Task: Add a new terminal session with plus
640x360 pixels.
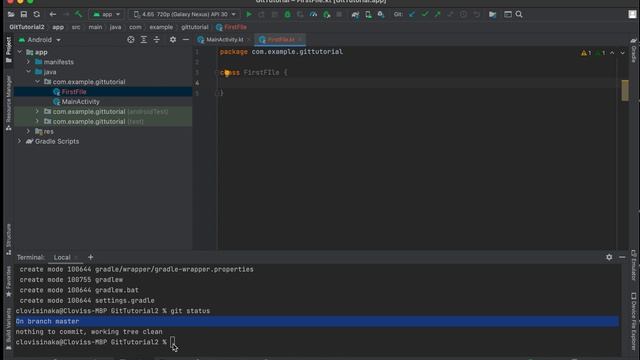Action: (x=91, y=257)
